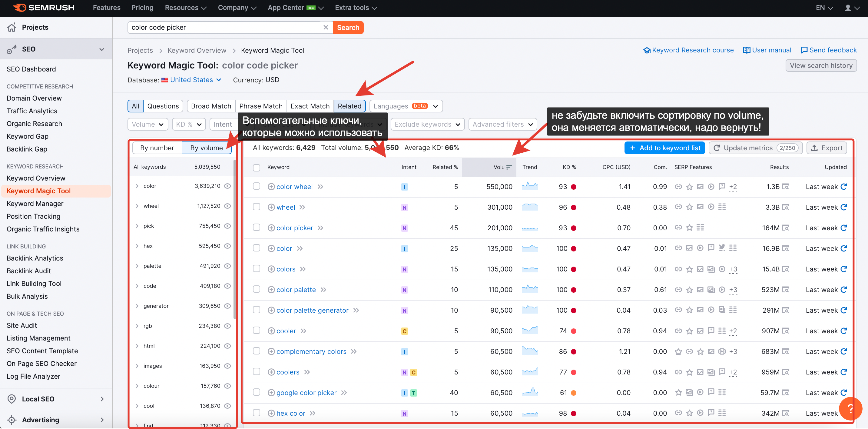
Task: Clear the search field with X icon
Action: [x=326, y=27]
